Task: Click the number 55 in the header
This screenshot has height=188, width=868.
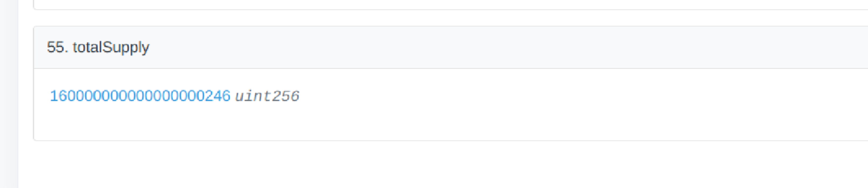Action: pos(55,48)
